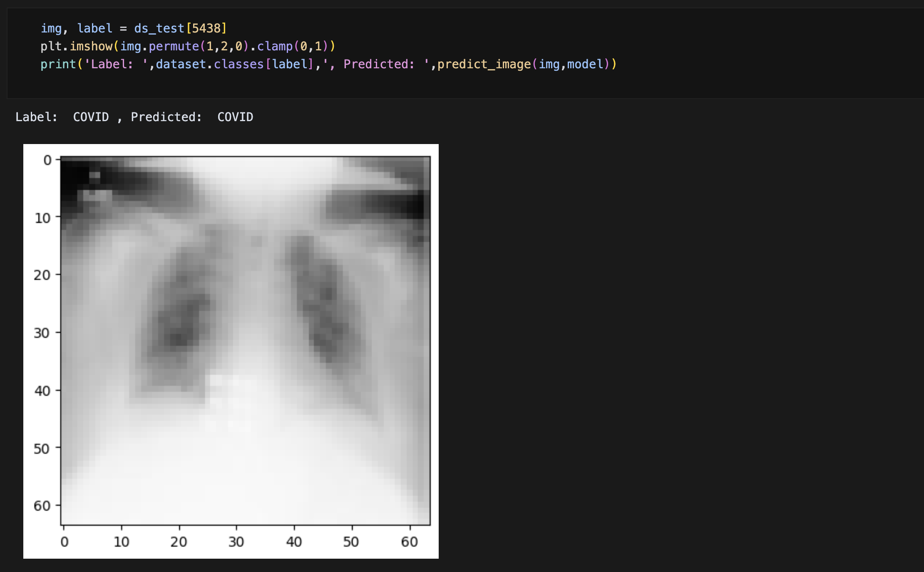Click the clamp method call

pos(275,46)
